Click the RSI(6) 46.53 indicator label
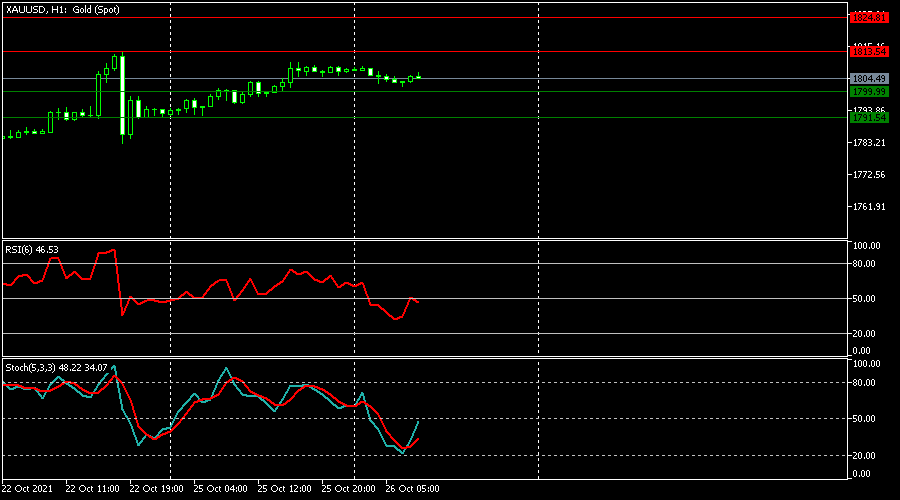900x500 pixels. [32, 250]
